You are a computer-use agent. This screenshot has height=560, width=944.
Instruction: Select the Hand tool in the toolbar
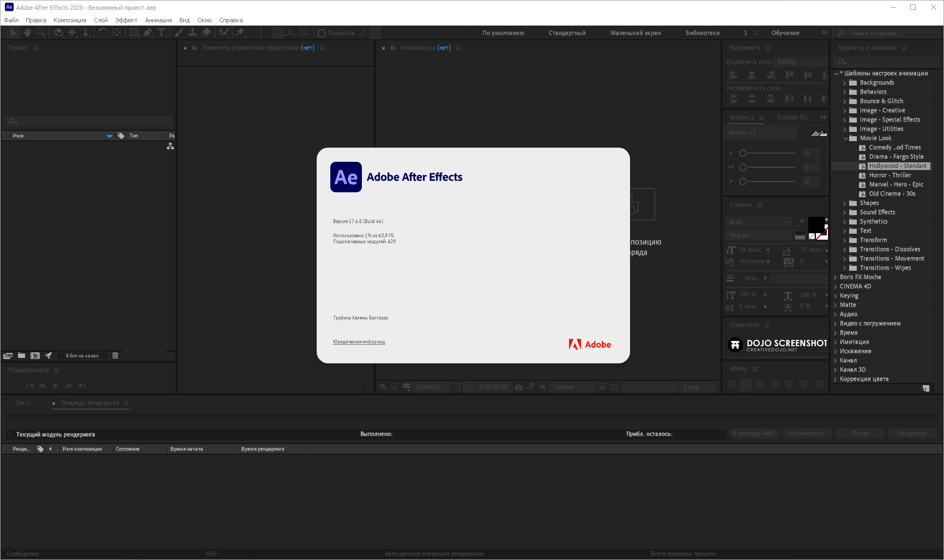[x=27, y=32]
